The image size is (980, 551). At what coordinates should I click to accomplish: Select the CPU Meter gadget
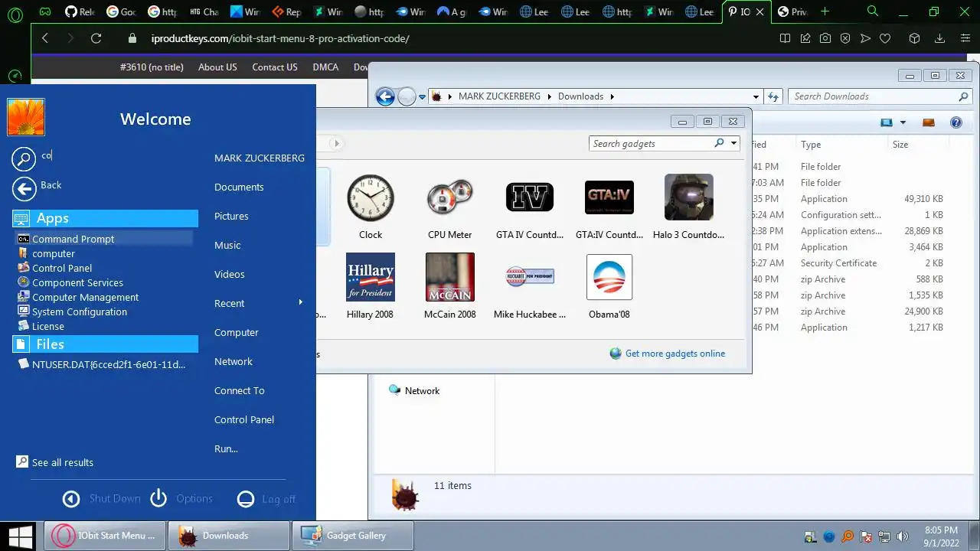(450, 207)
